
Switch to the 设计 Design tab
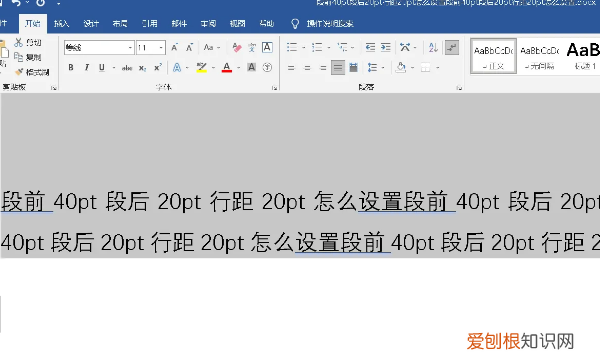tap(91, 24)
